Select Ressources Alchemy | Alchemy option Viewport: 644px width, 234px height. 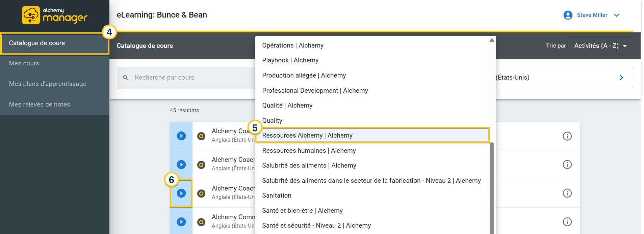pos(307,136)
